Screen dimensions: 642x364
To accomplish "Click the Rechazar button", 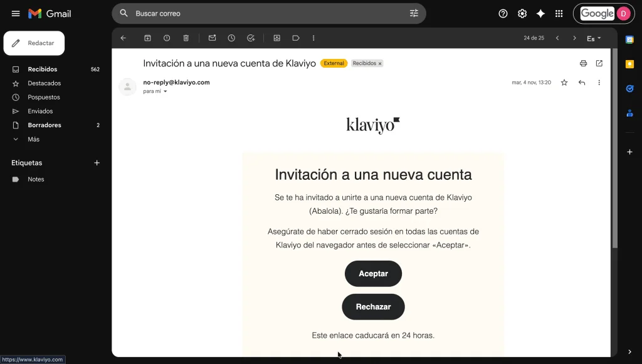I will point(374,307).
